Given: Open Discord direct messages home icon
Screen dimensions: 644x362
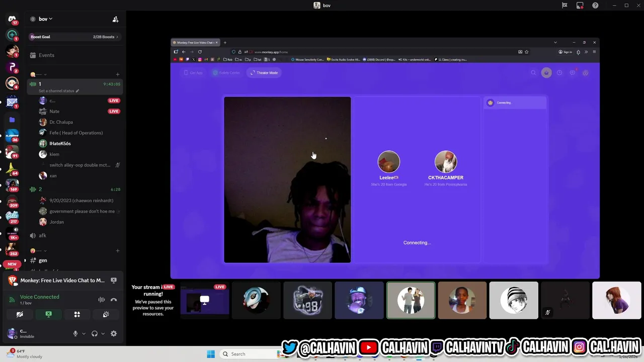Looking at the screenshot, I should point(12,19).
